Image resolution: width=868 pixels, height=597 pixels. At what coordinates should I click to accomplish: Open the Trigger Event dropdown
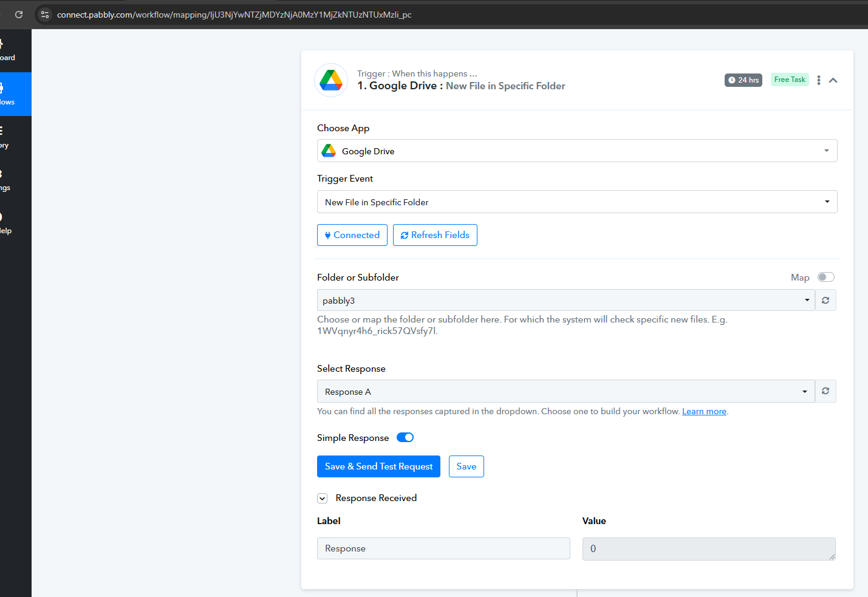tap(577, 202)
